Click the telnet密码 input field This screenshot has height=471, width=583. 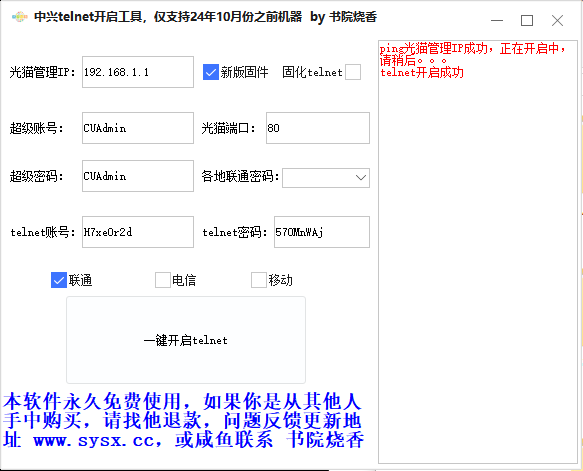322,232
